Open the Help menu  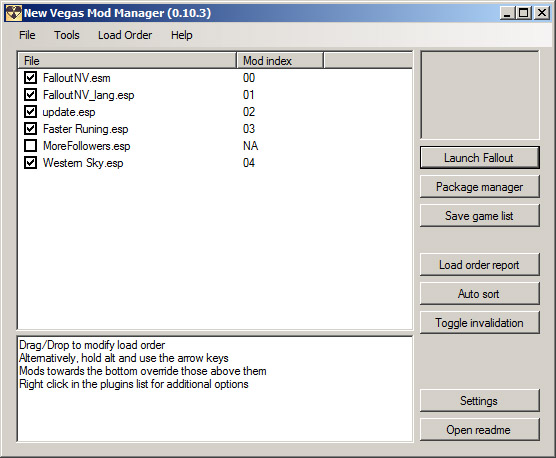coord(182,35)
